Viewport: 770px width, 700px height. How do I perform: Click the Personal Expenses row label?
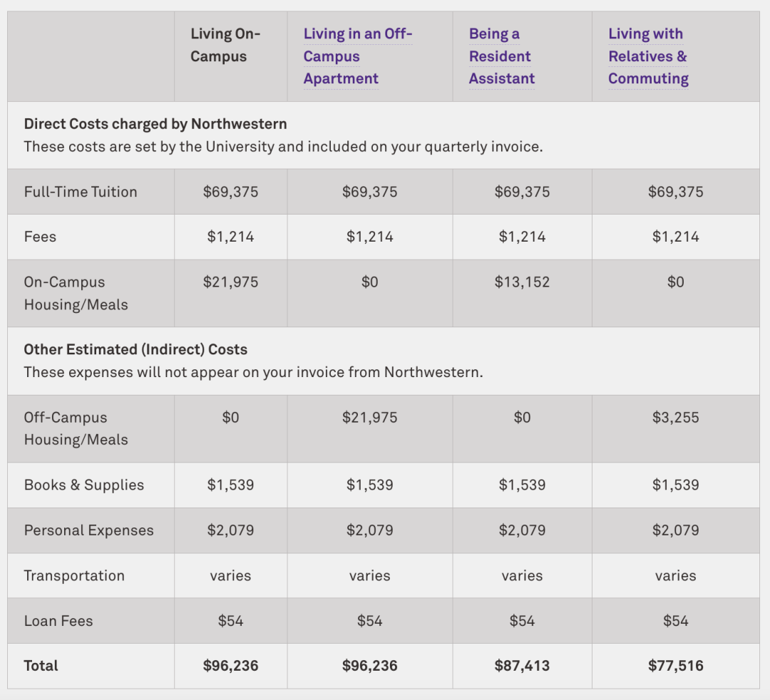[x=88, y=530]
